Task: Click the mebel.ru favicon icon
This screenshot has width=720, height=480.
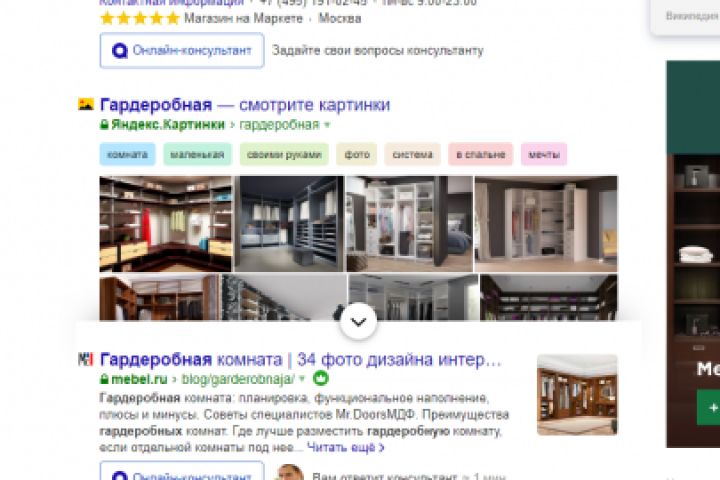Action: point(86,359)
